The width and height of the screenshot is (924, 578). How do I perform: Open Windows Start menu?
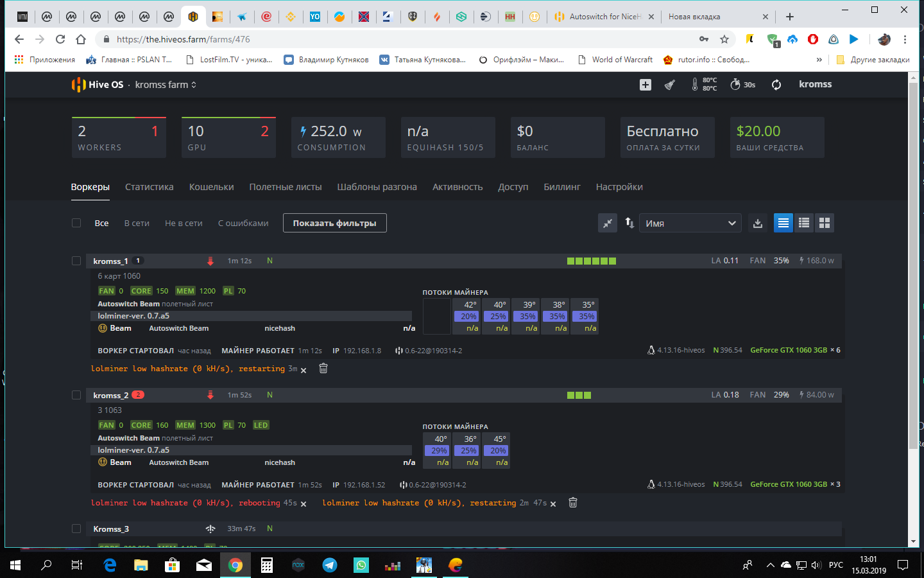tap(15, 565)
